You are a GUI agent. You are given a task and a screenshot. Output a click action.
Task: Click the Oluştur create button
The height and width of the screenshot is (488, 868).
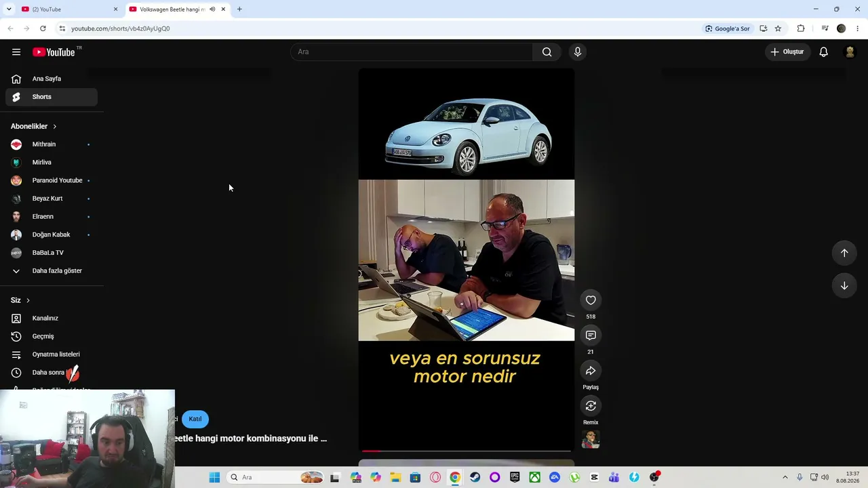click(788, 52)
